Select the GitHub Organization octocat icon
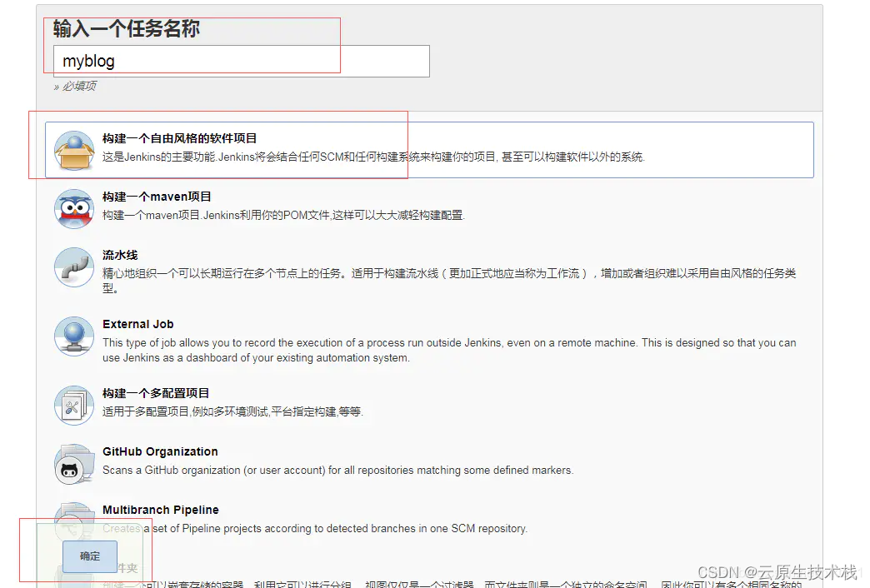Screen dimensions: 870x588 click(x=74, y=464)
